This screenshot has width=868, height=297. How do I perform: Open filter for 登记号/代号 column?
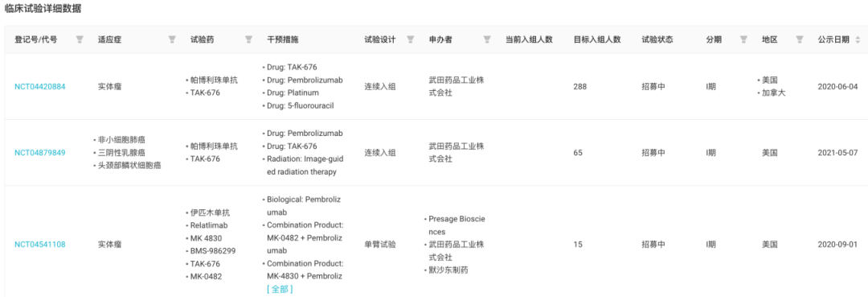pos(80,39)
